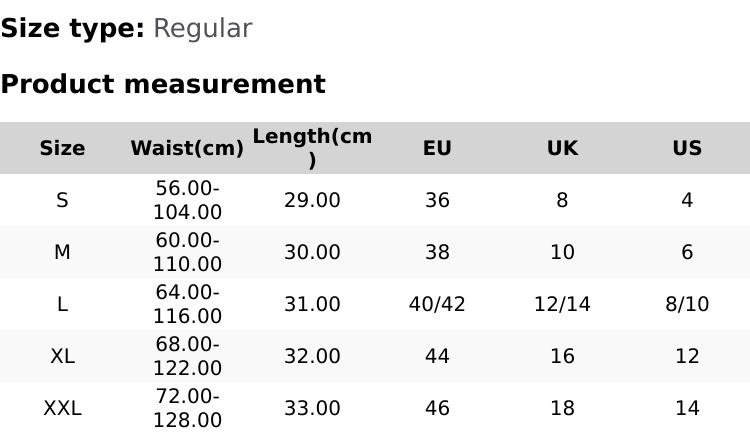The height and width of the screenshot is (434, 750).
Task: Select the EU size 44 cell
Action: tap(437, 356)
